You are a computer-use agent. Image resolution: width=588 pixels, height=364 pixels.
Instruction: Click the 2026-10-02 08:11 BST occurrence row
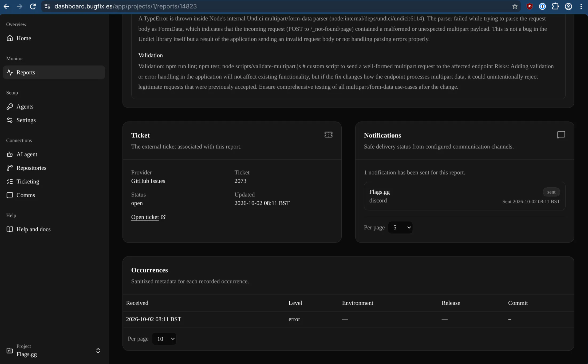coord(348,319)
